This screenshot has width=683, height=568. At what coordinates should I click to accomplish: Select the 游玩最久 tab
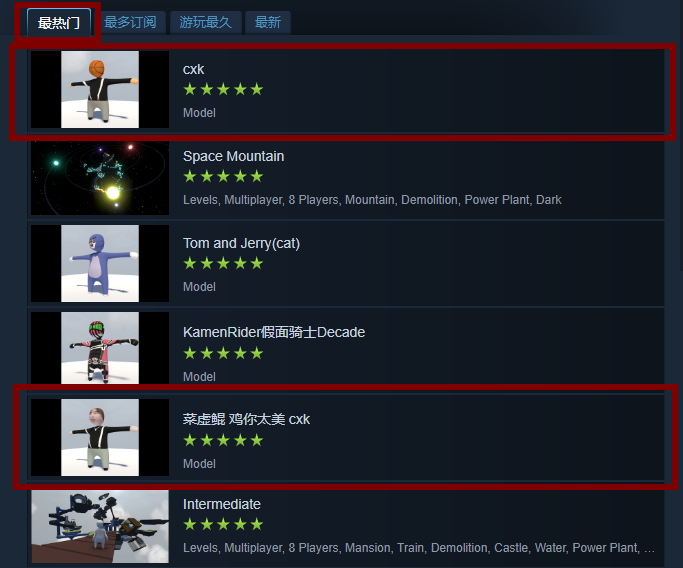point(205,22)
